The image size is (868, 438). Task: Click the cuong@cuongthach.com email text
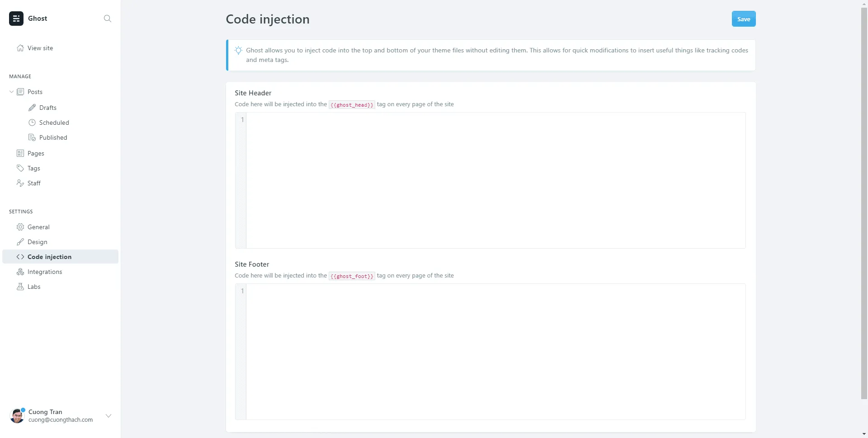tap(61, 420)
